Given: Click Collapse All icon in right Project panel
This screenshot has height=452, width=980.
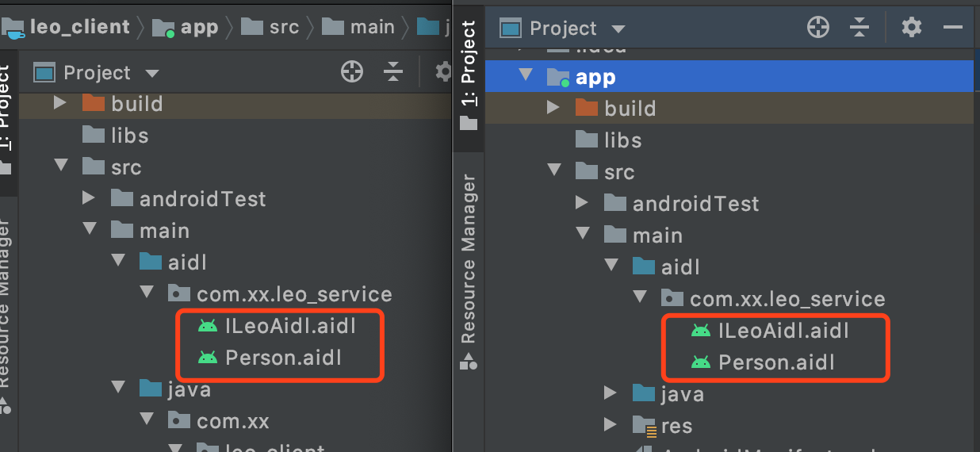Looking at the screenshot, I should pos(859,28).
